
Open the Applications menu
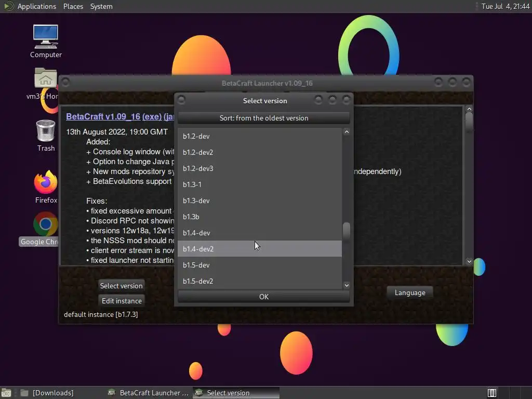[x=37, y=6]
